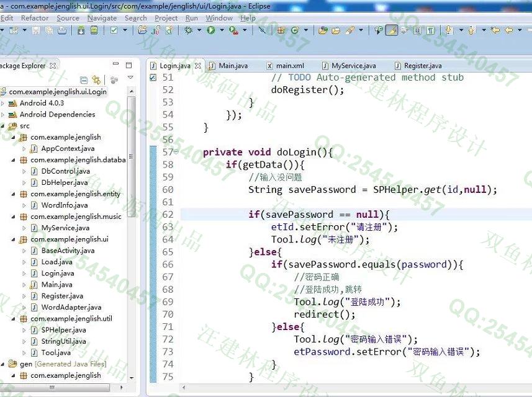The height and width of the screenshot is (397, 532).
Task: Toggle Mark Occurrences in toolbar
Action: [x=392, y=30]
